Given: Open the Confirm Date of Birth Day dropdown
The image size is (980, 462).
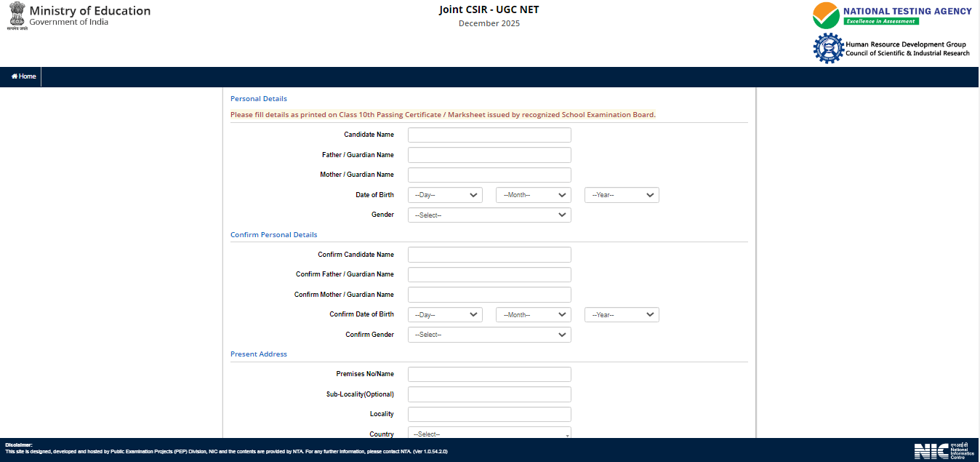Looking at the screenshot, I should tap(445, 314).
